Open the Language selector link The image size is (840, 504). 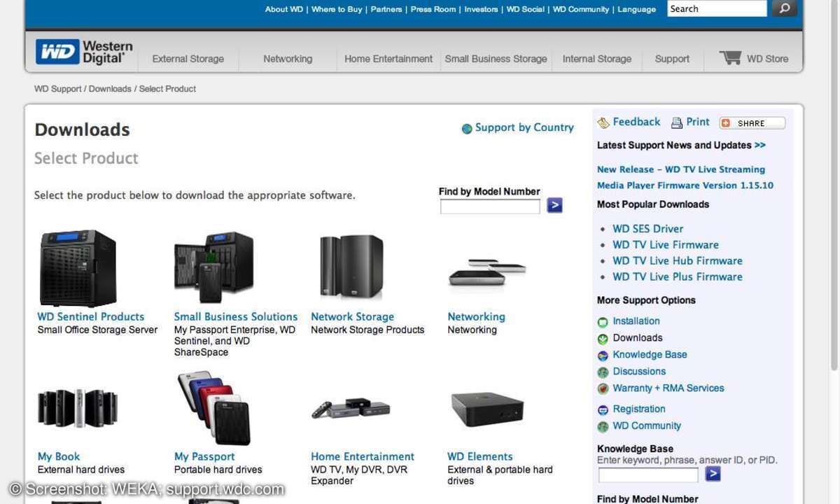tap(637, 9)
